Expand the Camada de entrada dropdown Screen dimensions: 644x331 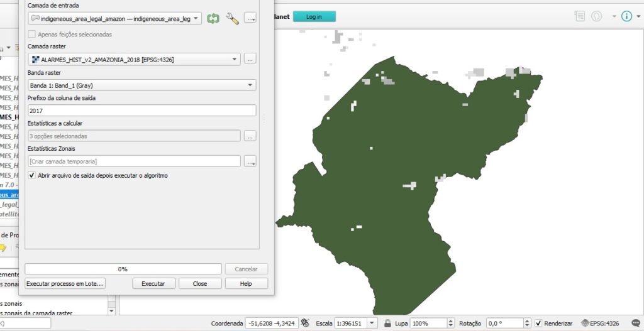[x=115, y=18]
